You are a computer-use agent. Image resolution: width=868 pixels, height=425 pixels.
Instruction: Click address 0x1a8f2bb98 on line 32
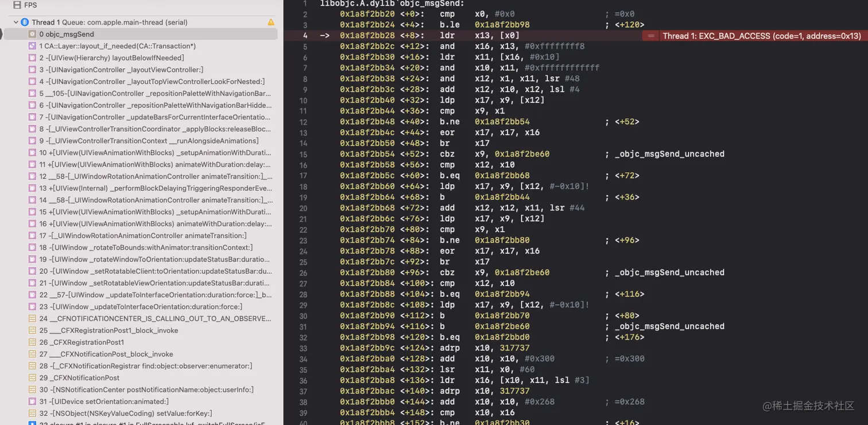[367, 337]
